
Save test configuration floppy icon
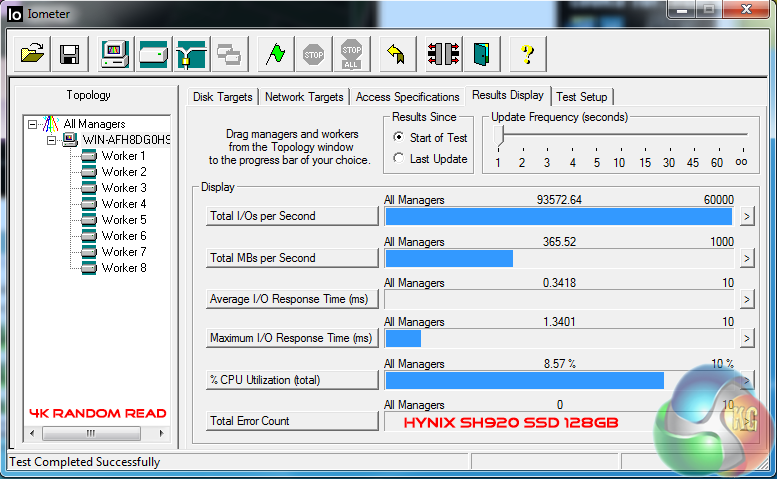pyautogui.click(x=69, y=53)
